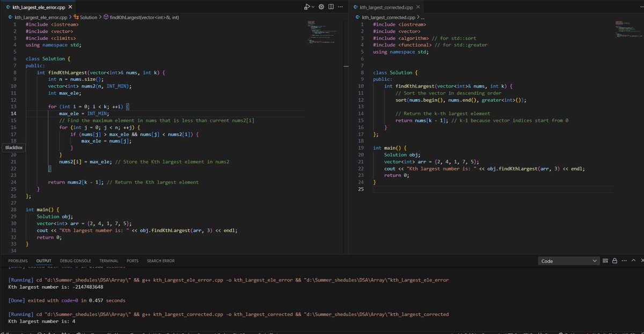The height and width of the screenshot is (334, 644).
Task: Click 'class Solution {' line in right editor
Action: pos(394,72)
